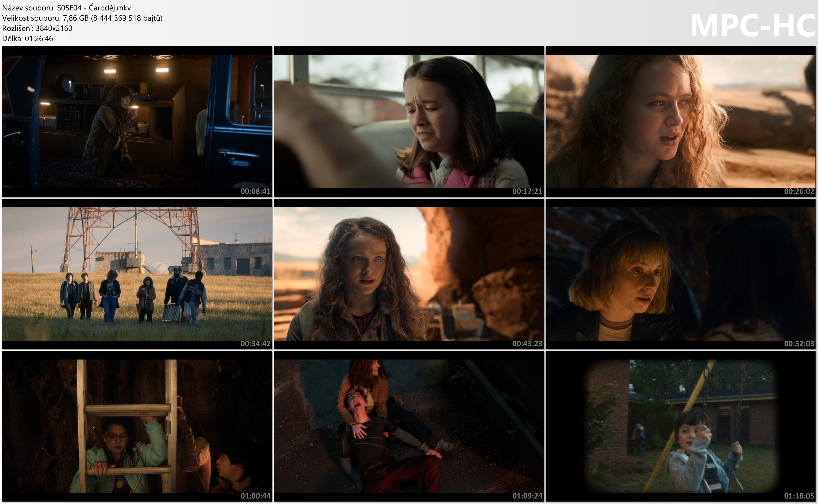Click the 01:09:24 timestamp label
The height and width of the screenshot is (504, 818).
[x=527, y=496]
